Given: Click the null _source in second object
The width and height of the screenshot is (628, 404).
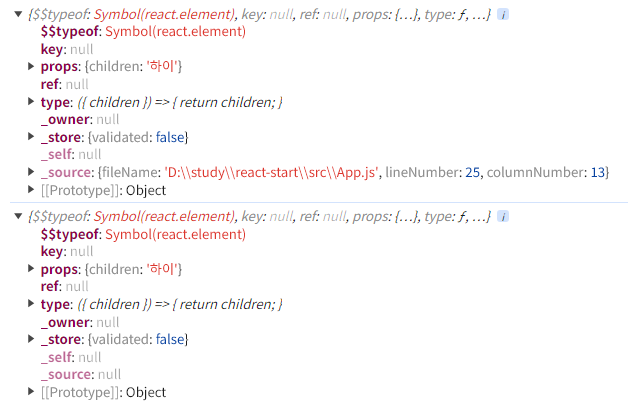Looking at the screenshot, I should click(109, 375).
